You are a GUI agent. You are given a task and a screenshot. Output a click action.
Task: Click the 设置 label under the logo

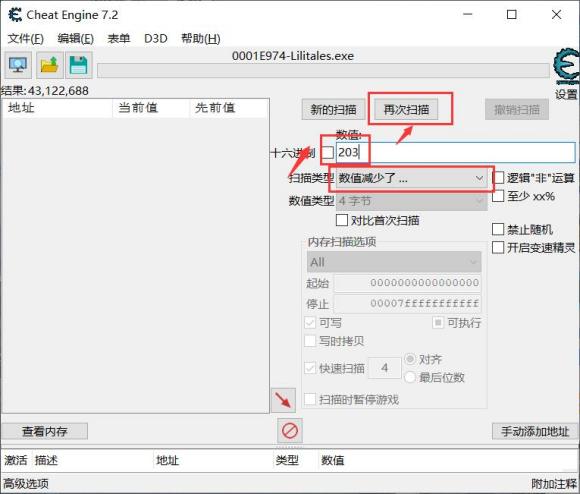pyautogui.click(x=566, y=94)
